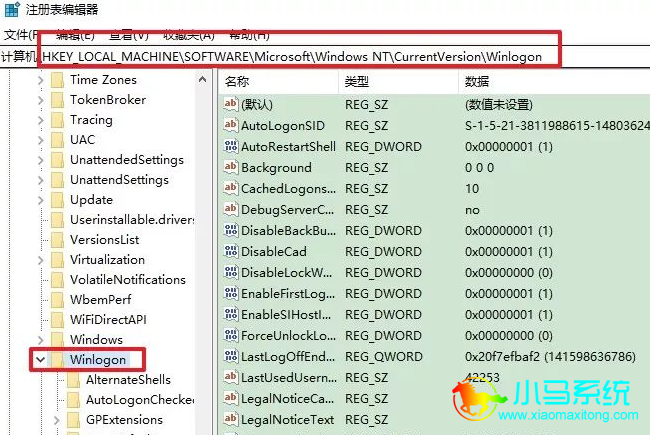The width and height of the screenshot is (650, 435).
Task: Select the AutoLogonChecked subkey
Action: coord(140,399)
